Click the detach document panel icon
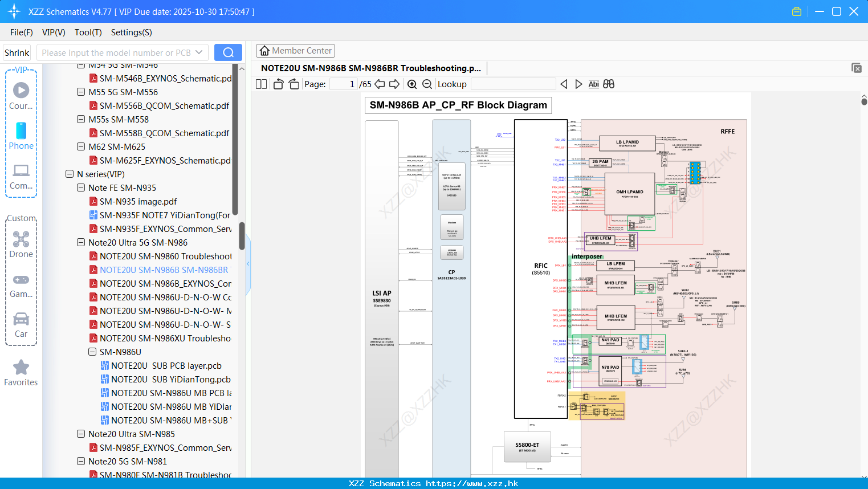 (x=857, y=68)
